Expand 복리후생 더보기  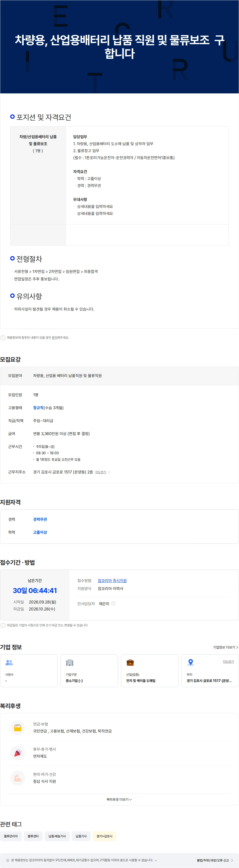pos(119,799)
